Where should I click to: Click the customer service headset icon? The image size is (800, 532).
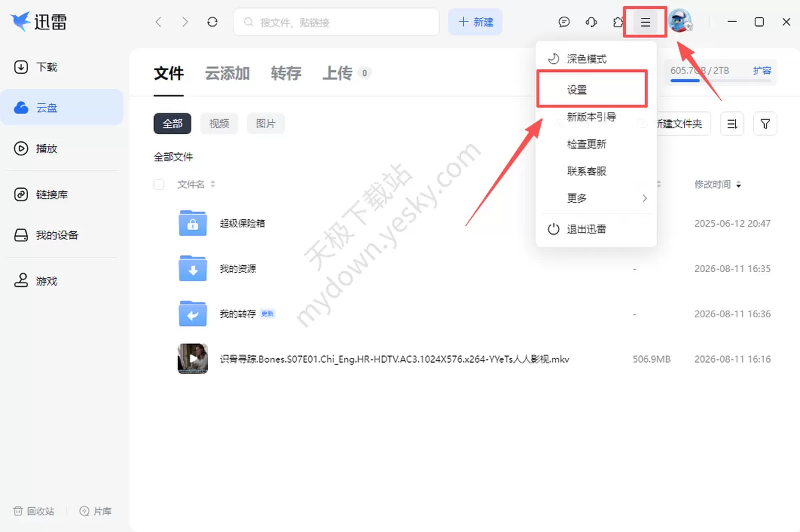point(591,22)
